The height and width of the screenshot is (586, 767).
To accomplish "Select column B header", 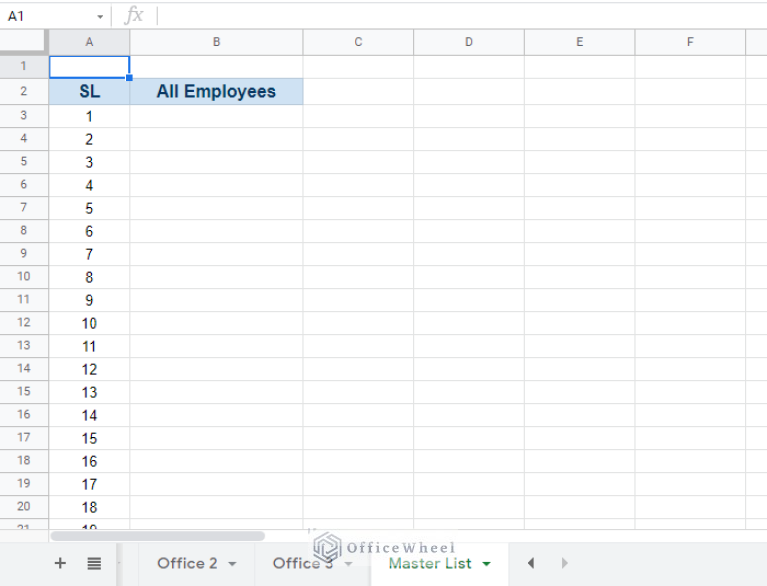I will [216, 42].
